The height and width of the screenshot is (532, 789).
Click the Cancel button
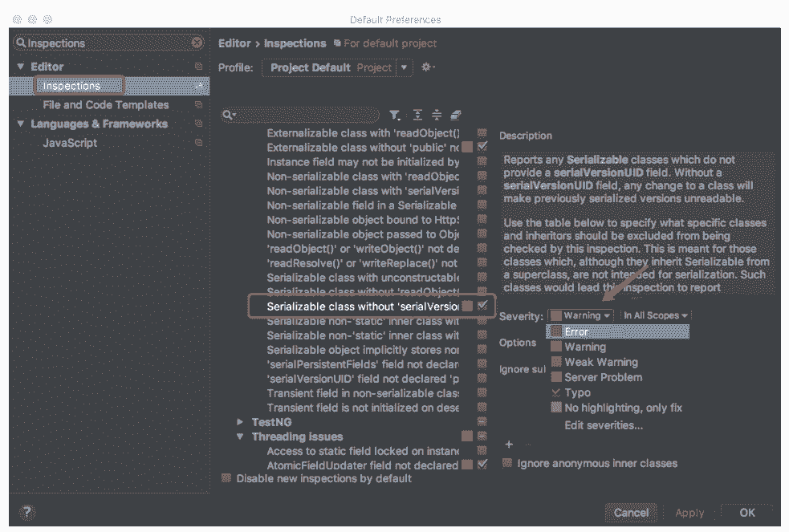(x=631, y=512)
